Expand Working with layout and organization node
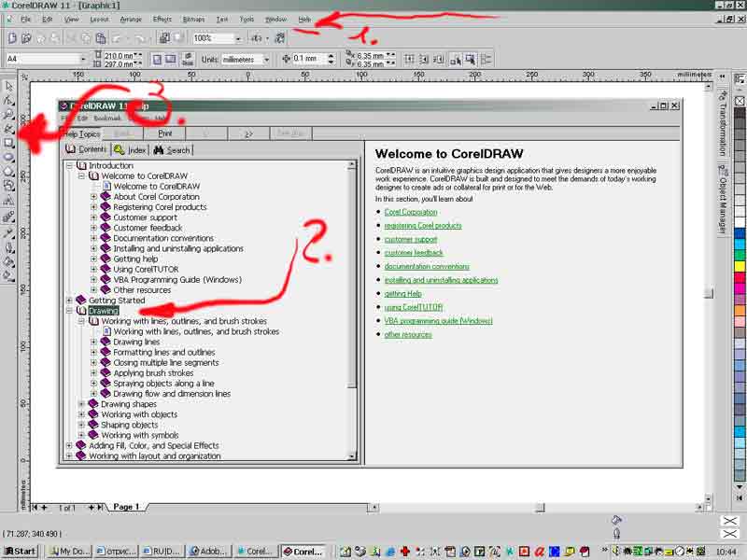Viewport: 747px width, 560px height. (69, 455)
